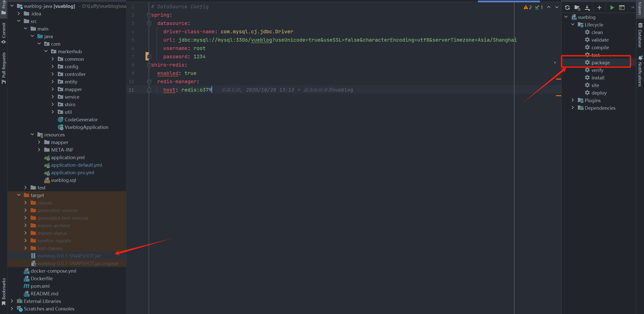Click orange marker stripe on editor scrollbar
644x314 pixels.
point(558,79)
